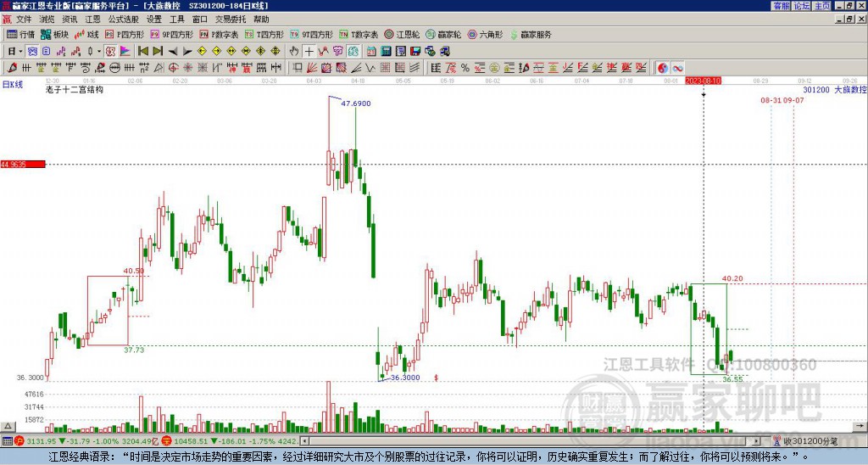
Task: Select the hand pan tool
Action: (x=294, y=52)
